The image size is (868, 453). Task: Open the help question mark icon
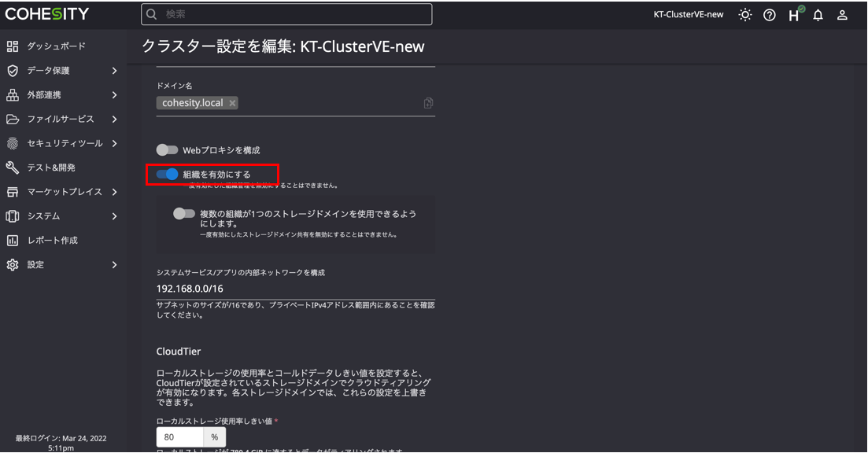(770, 15)
